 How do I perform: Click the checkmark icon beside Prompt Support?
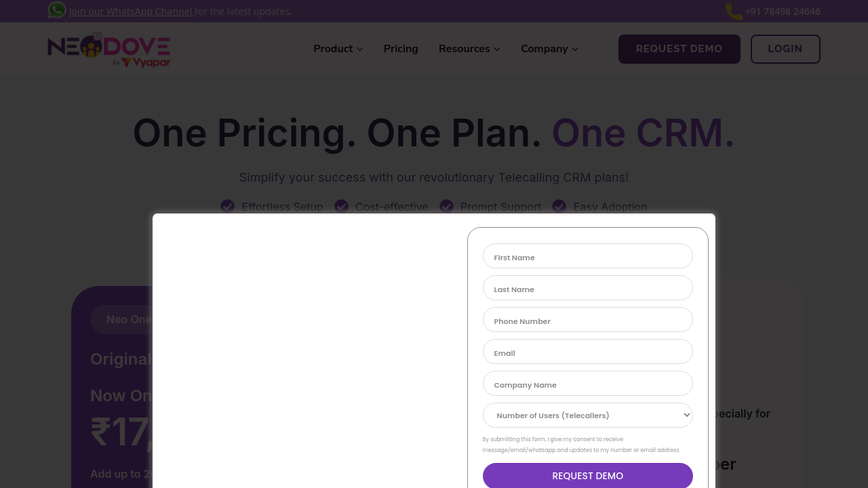[x=446, y=206]
